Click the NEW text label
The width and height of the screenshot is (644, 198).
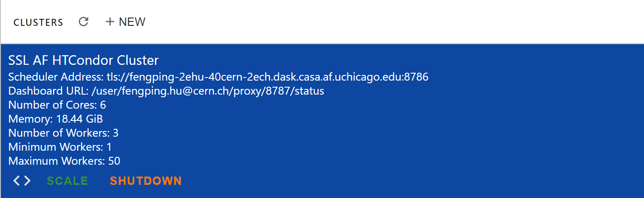tap(132, 22)
